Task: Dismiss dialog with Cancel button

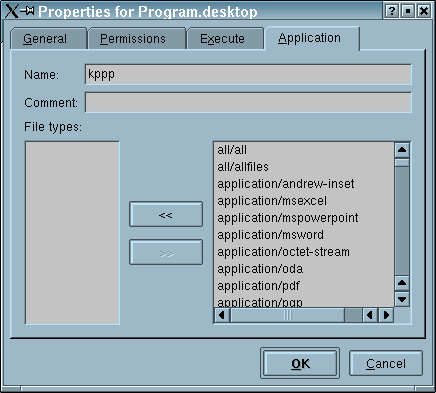Action: click(x=386, y=363)
